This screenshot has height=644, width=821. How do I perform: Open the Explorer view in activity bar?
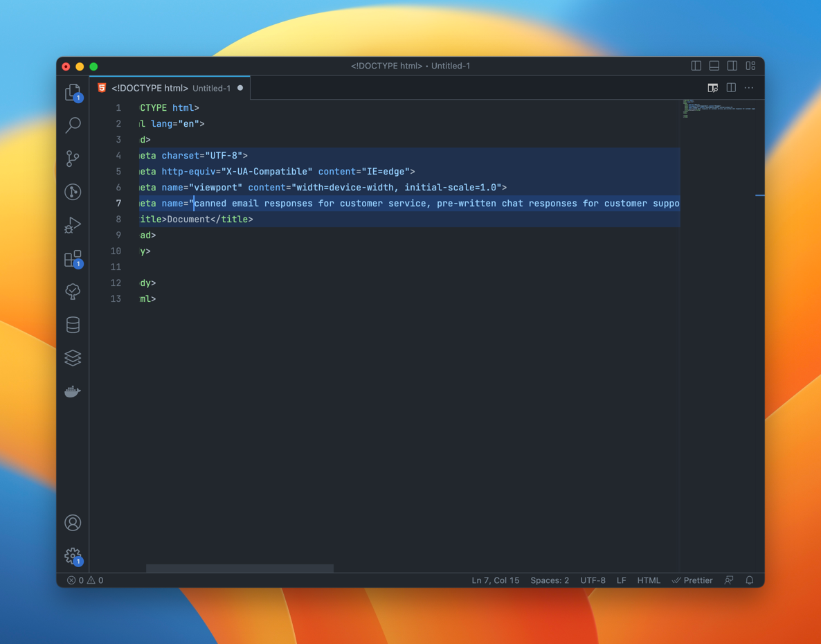click(x=73, y=92)
